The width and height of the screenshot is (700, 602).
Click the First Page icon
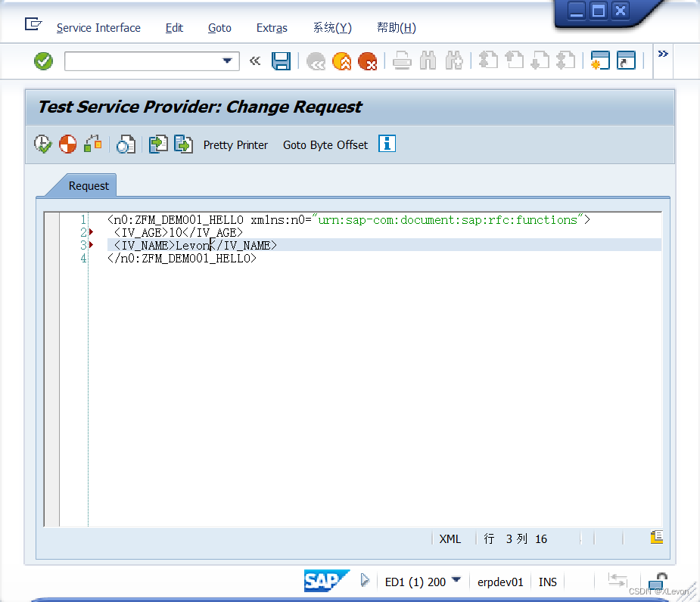(x=488, y=61)
